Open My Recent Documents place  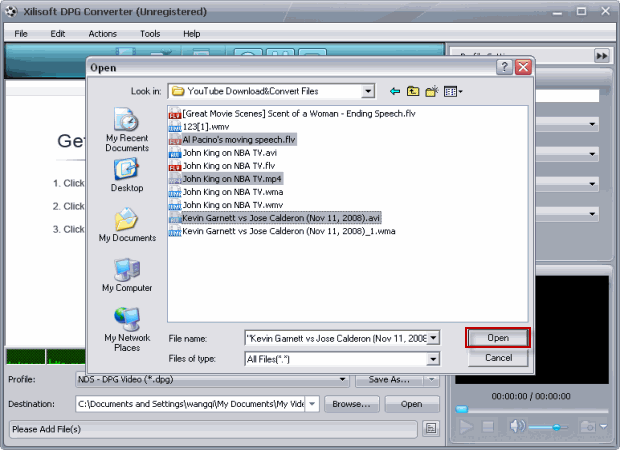point(127,130)
